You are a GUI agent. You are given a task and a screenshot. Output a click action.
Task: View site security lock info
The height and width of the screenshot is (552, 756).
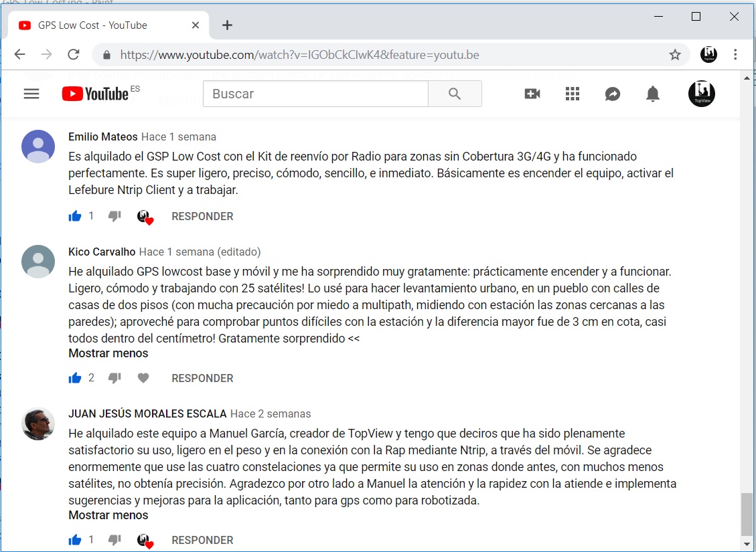(107, 55)
